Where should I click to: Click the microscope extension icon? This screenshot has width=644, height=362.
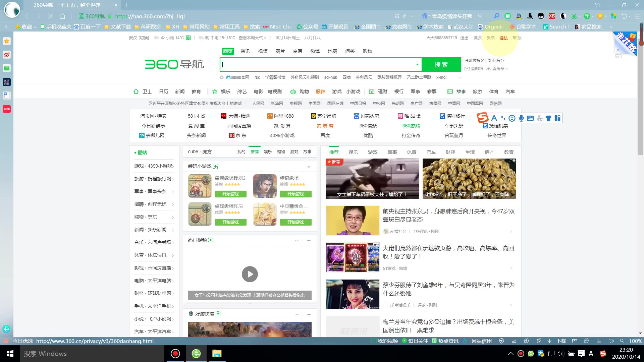tap(519, 16)
